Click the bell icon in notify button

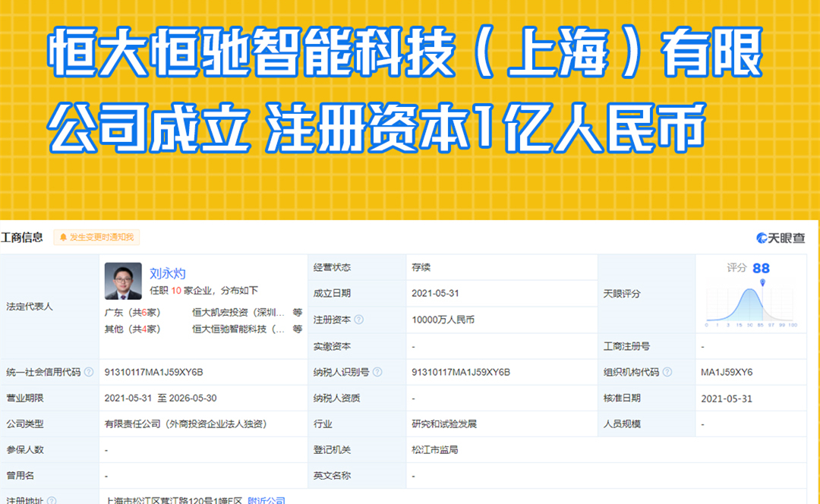[x=63, y=238]
